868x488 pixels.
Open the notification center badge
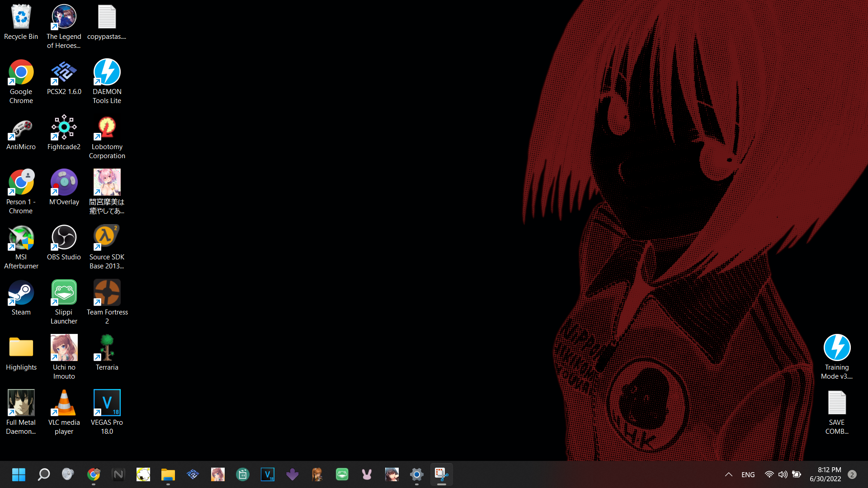tap(852, 474)
